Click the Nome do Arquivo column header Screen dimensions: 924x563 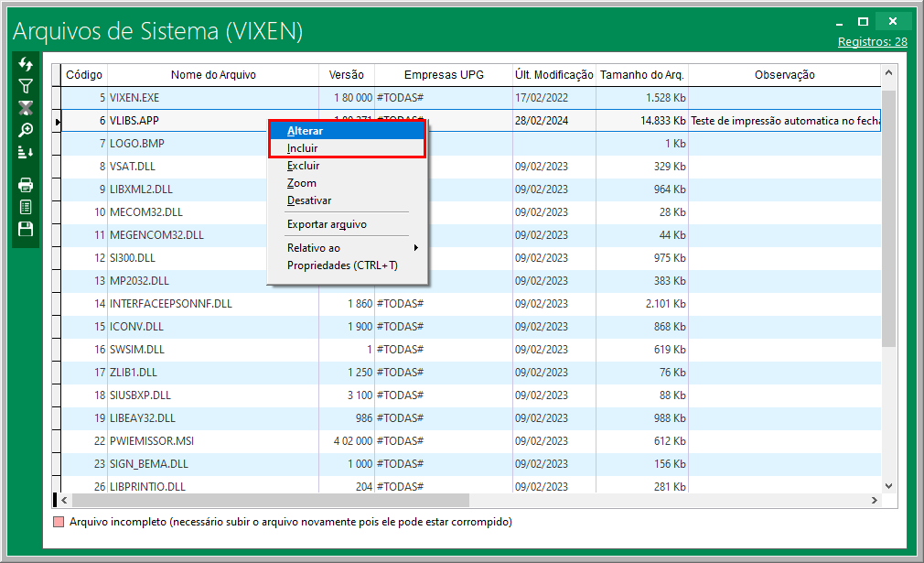pyautogui.click(x=213, y=75)
